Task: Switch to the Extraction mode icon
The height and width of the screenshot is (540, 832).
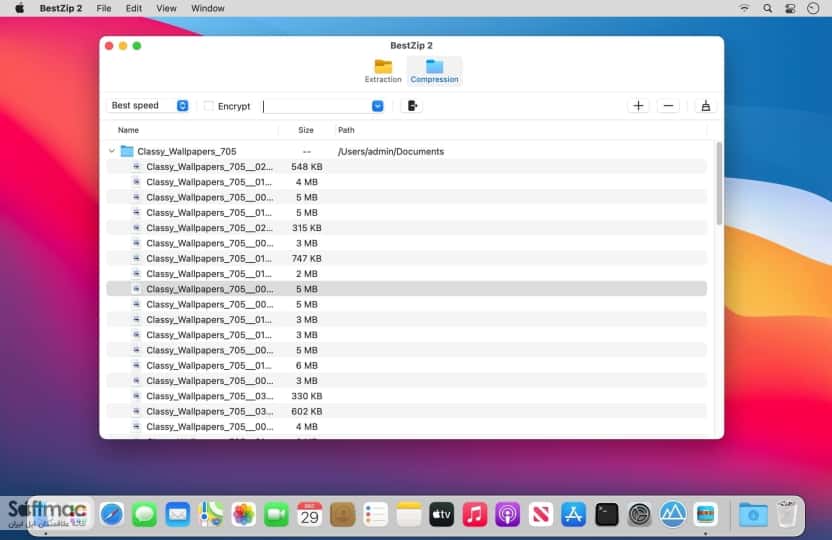Action: 383,71
